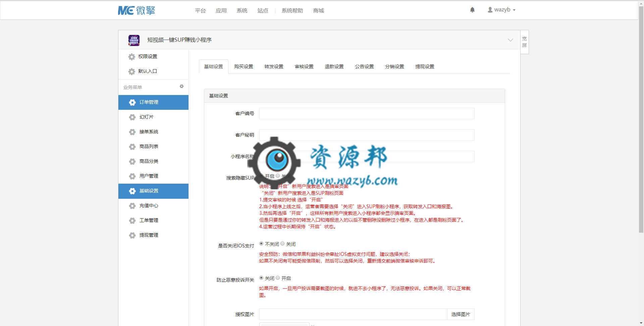Open the notification bell
644x326 pixels.
472,10
